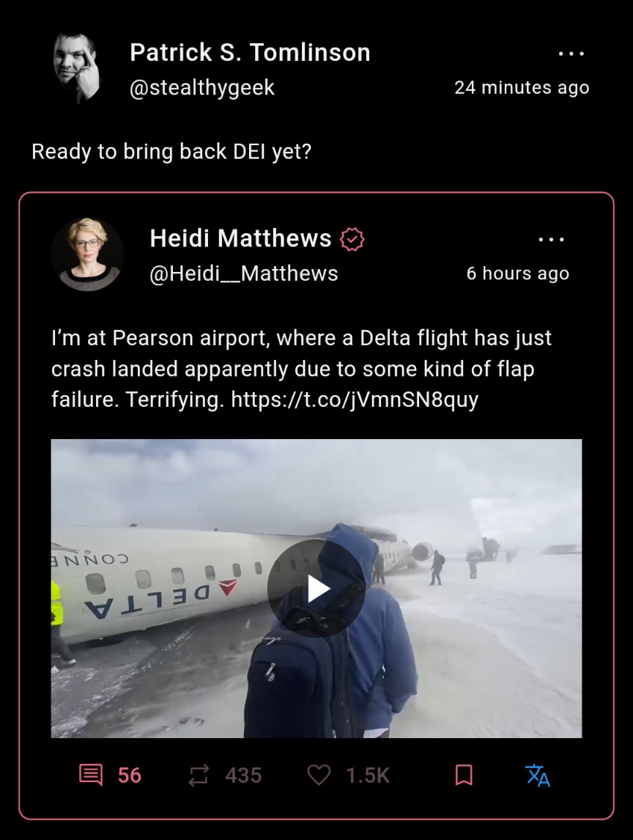Translate the post with the language icon

click(x=538, y=775)
